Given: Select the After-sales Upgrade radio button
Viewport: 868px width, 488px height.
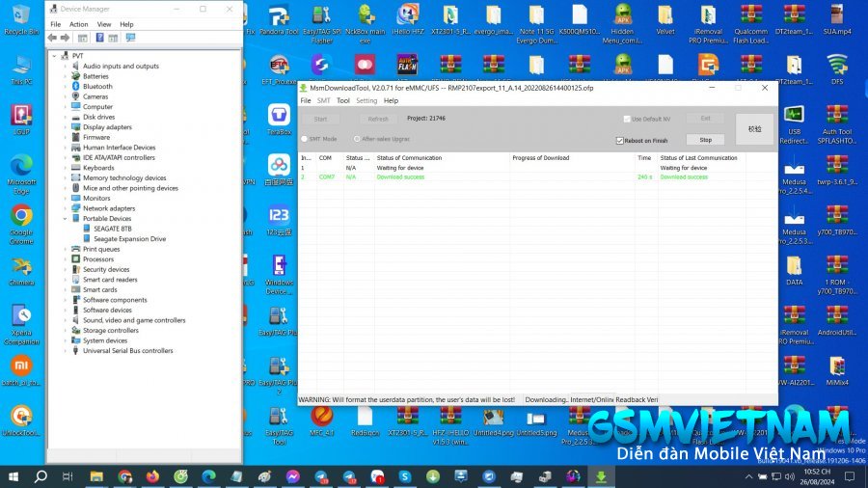Looking at the screenshot, I should [x=357, y=139].
